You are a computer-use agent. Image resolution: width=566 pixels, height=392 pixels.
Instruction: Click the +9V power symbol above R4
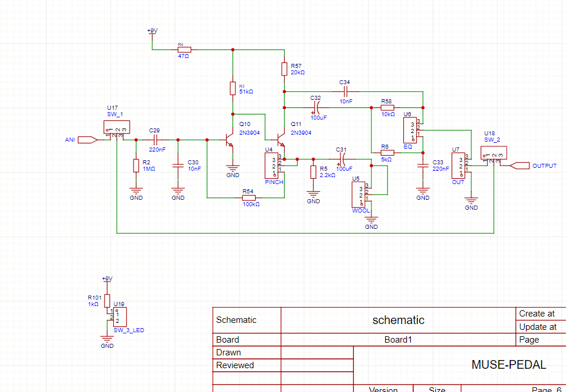pos(152,32)
